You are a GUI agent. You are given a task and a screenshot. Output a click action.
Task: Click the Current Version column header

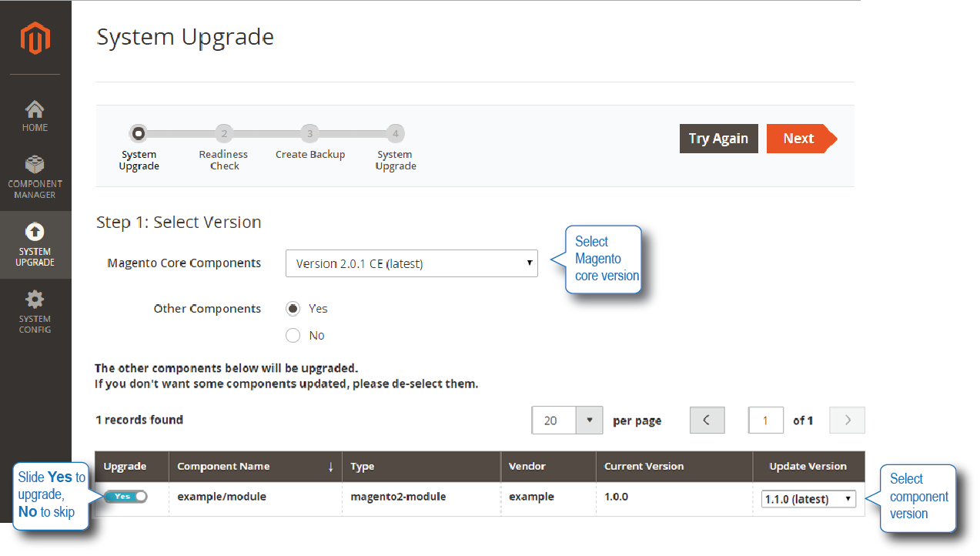(x=674, y=467)
